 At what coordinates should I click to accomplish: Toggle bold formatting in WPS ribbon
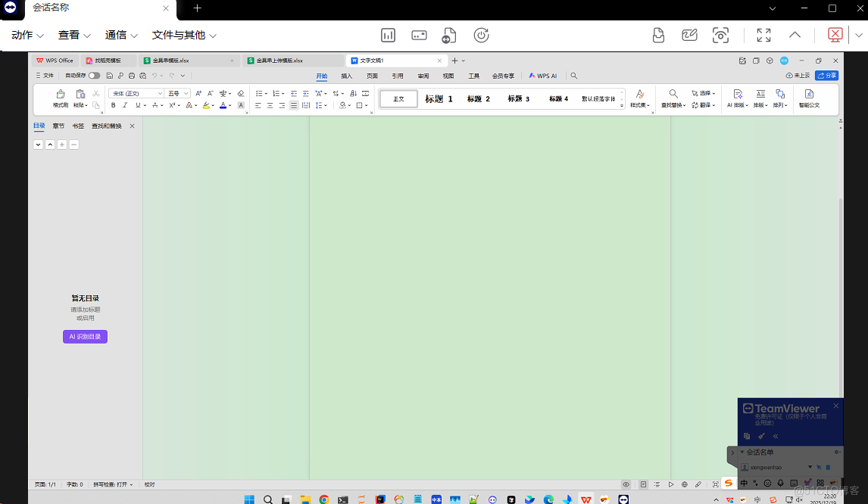114,105
